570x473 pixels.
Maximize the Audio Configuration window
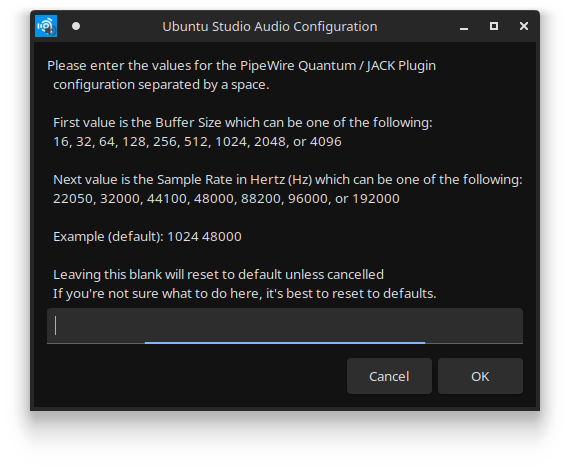pos(494,26)
